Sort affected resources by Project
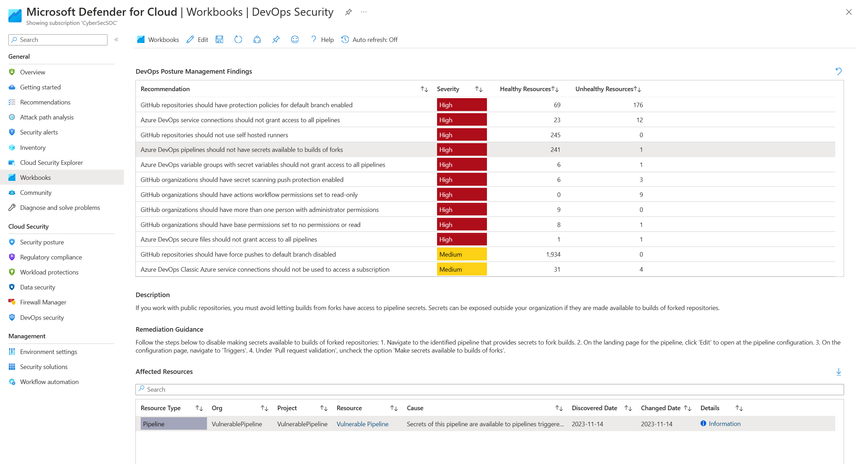Image resolution: width=858 pixels, height=464 pixels. click(323, 408)
